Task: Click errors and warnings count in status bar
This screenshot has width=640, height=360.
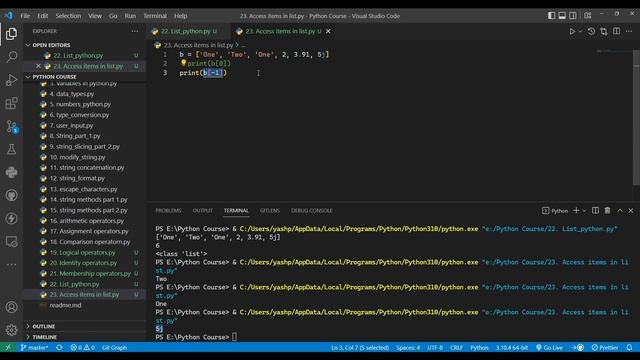Action: (82, 347)
